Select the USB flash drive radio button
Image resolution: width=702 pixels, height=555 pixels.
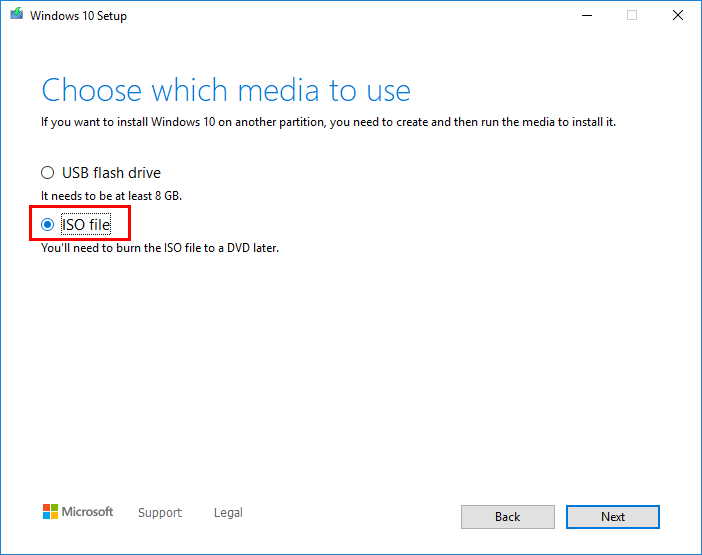click(x=47, y=173)
